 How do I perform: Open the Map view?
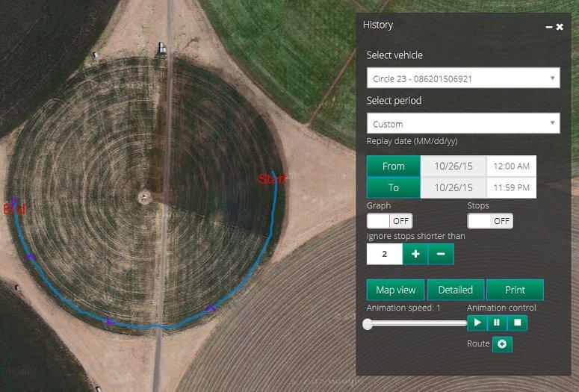(x=396, y=290)
